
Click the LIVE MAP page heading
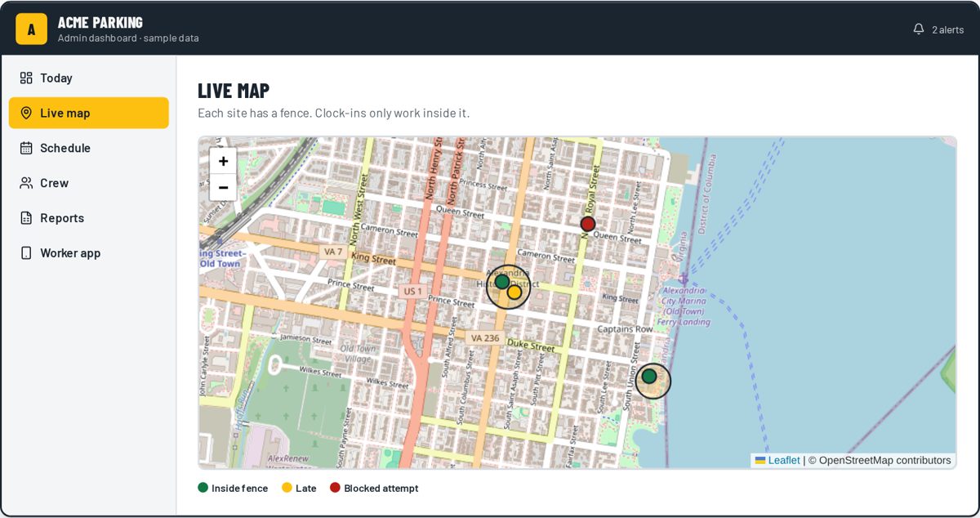(234, 91)
